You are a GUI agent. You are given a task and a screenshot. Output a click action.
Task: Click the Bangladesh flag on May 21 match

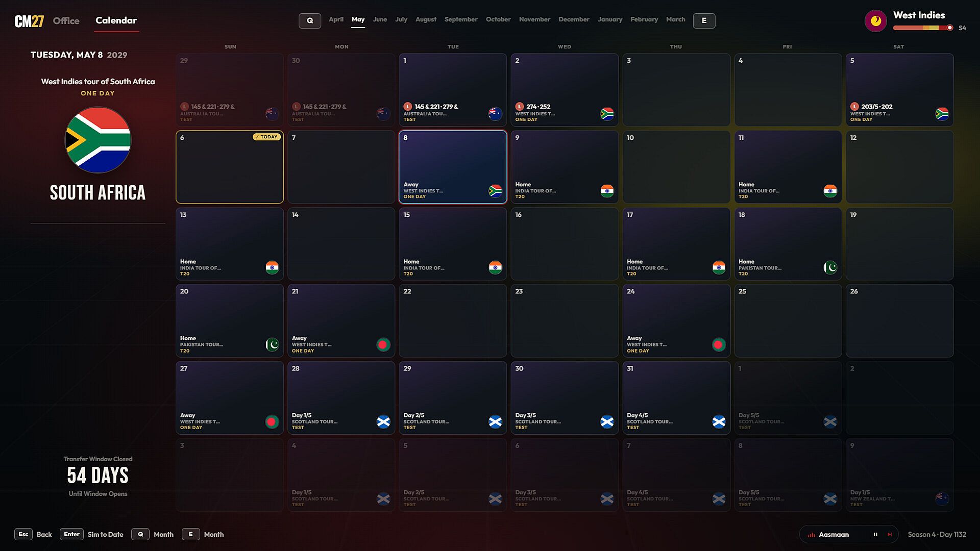click(x=383, y=344)
